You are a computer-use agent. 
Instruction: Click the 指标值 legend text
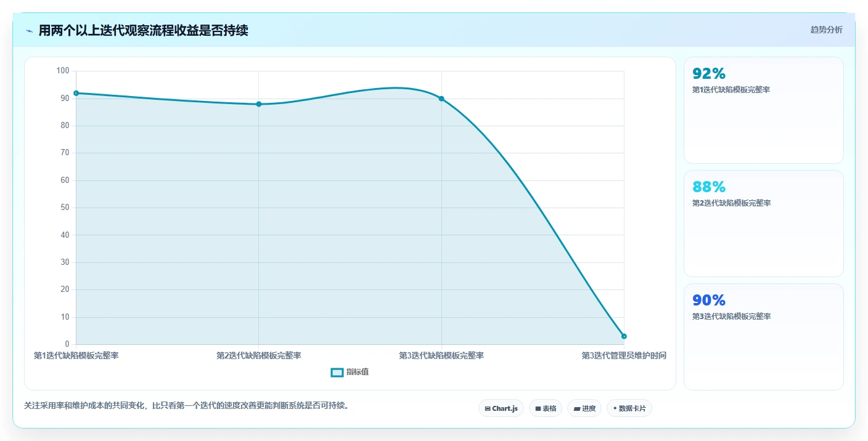(x=358, y=372)
